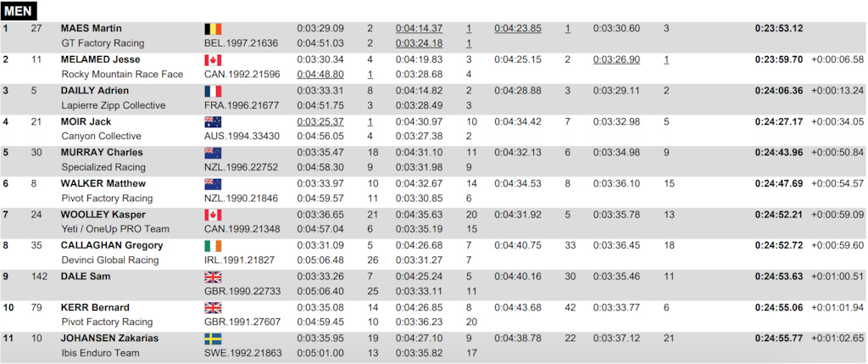
Task: Click Moir's underlined time 0:03:25.37
Action: (320, 121)
